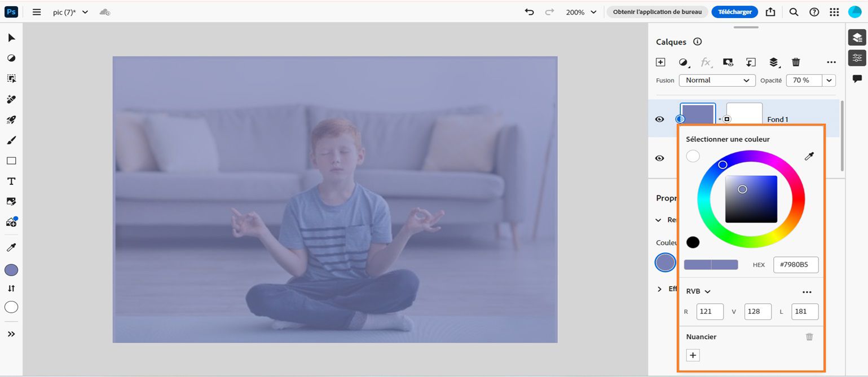Delete the layer using the trash icon
The width and height of the screenshot is (868, 377).
796,62
